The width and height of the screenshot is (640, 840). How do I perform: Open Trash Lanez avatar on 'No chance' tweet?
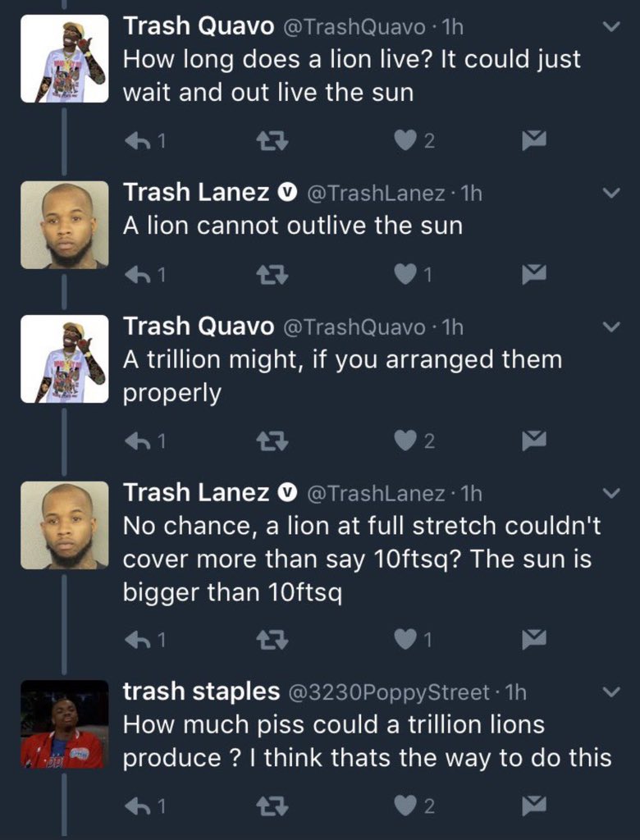[x=64, y=525]
